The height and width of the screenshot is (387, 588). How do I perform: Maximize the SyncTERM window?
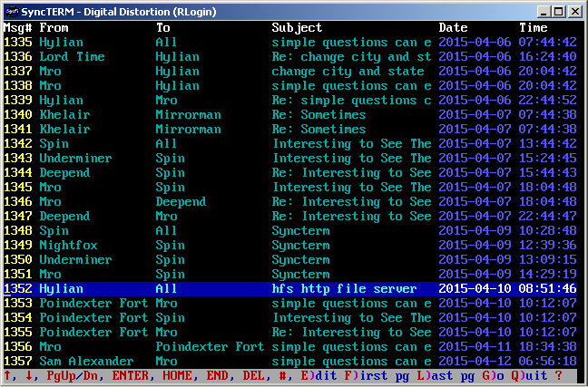(558, 11)
